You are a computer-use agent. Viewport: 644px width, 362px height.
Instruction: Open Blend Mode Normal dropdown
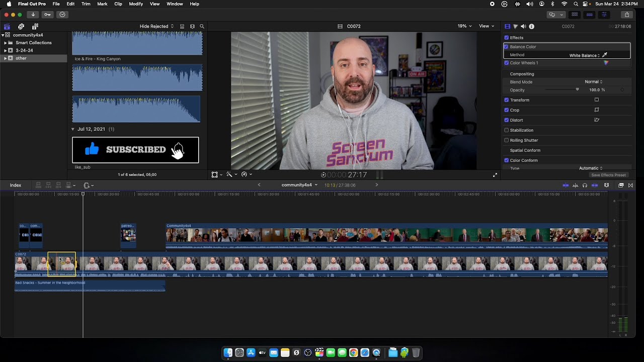[593, 82]
